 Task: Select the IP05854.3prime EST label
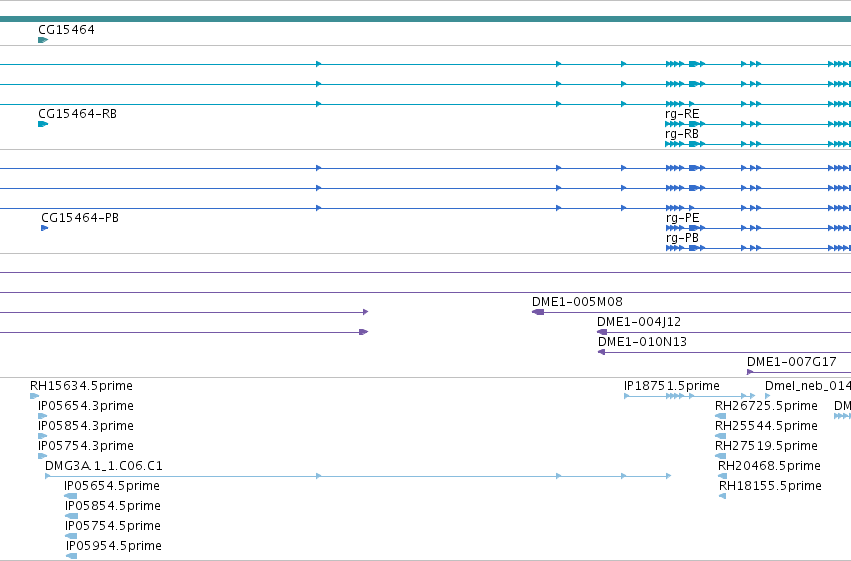[x=86, y=426]
